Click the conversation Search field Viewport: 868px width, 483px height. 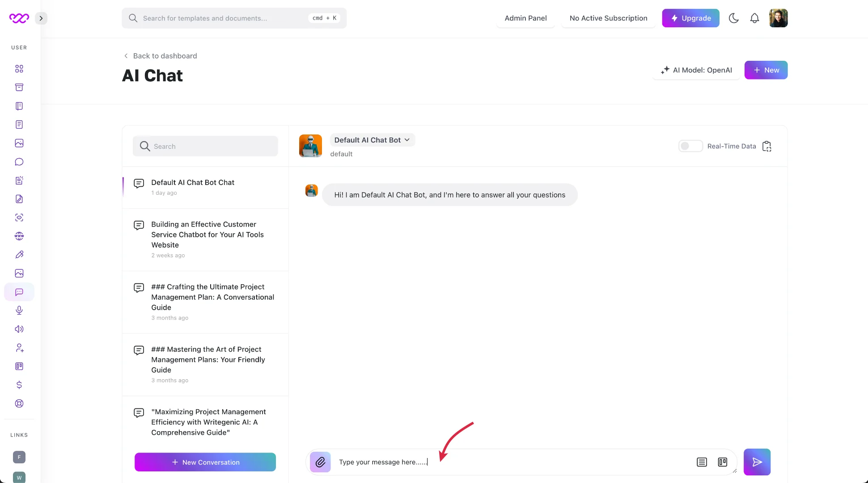click(205, 146)
